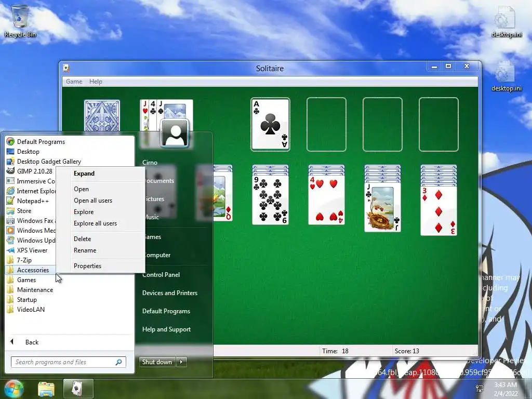Click the Shut down button
The image size is (532, 399).
158,362
